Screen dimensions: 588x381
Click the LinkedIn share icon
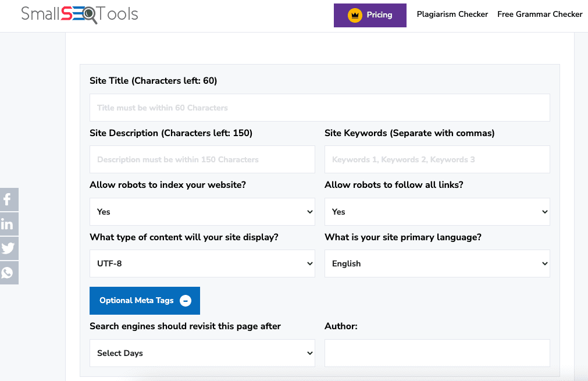8,224
